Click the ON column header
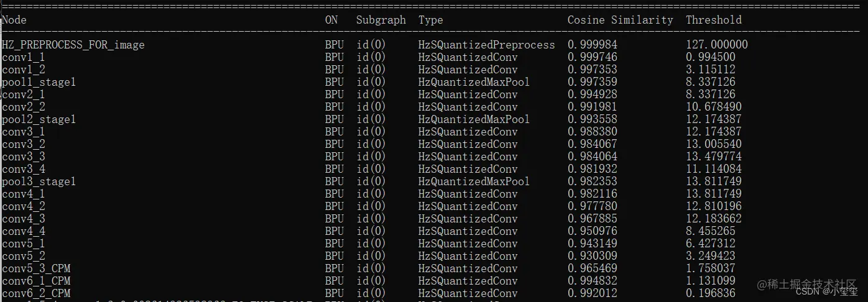 [331, 20]
